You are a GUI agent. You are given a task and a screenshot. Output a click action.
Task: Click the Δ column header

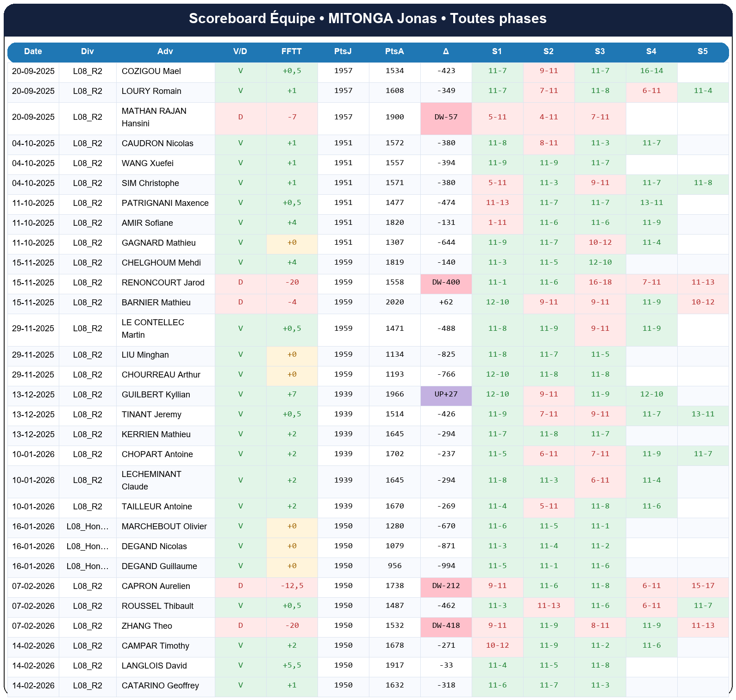click(x=446, y=51)
